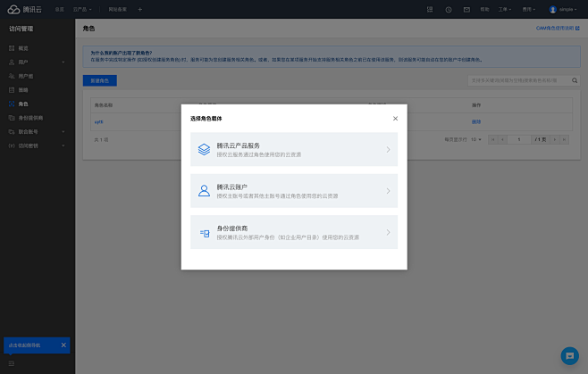Click the chevron arrow on 身份提供商 row
Screen dimensions: 588x374
388,232
